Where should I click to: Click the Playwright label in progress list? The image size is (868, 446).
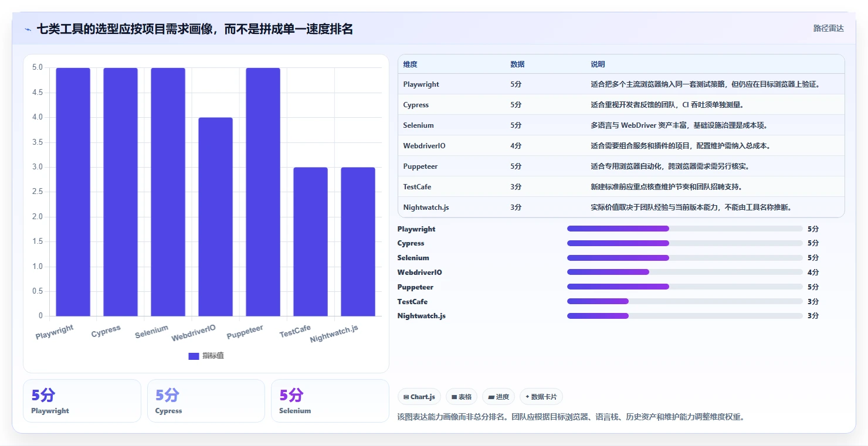pyautogui.click(x=416, y=229)
